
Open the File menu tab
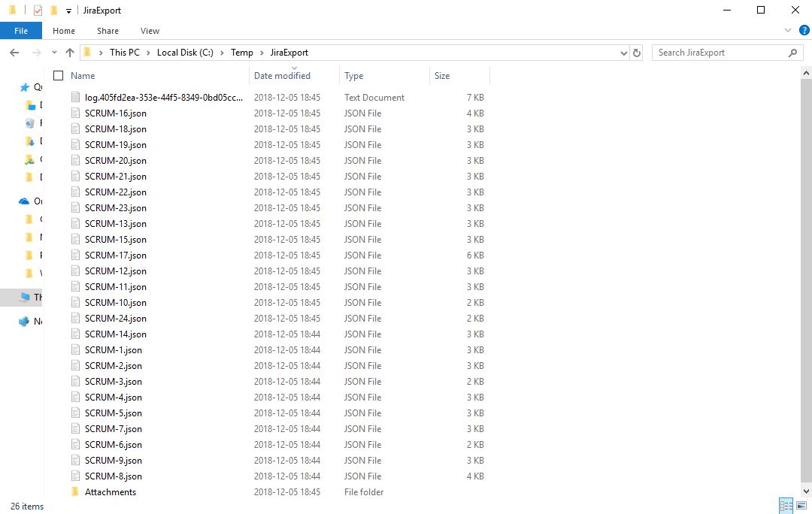(21, 31)
